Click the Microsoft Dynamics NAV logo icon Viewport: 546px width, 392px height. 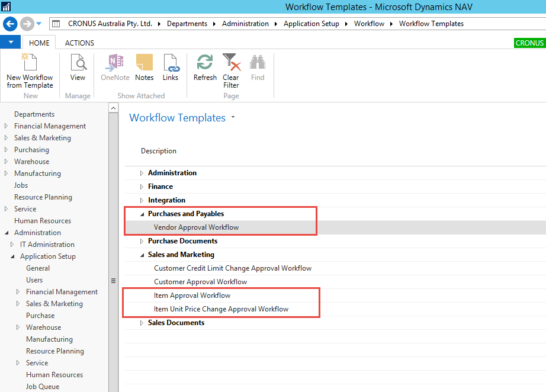(7, 7)
